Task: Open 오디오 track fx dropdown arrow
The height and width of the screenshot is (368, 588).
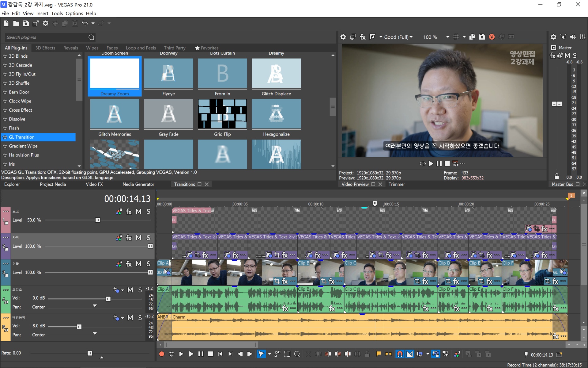Action: coord(123,290)
